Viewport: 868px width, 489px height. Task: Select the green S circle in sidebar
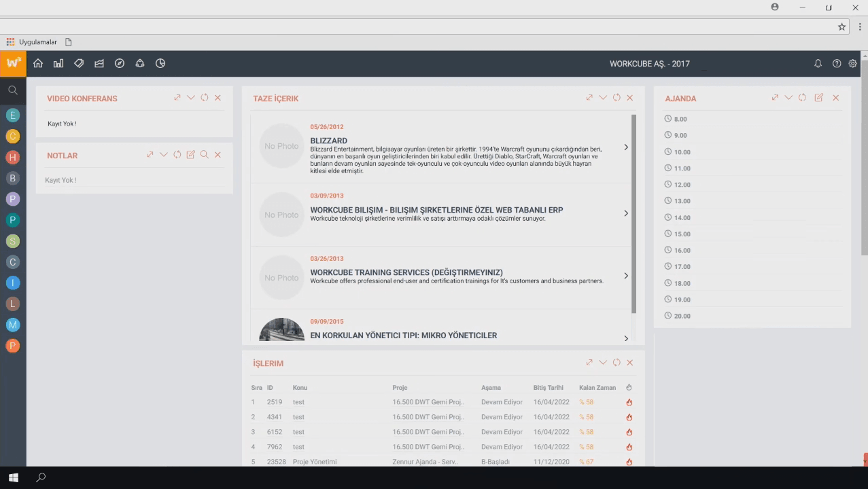[x=12, y=241]
